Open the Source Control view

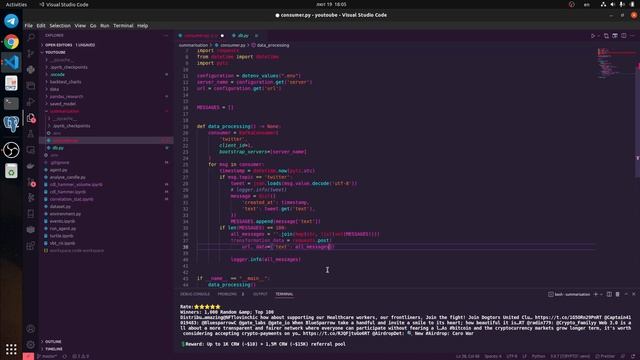coord(31,53)
